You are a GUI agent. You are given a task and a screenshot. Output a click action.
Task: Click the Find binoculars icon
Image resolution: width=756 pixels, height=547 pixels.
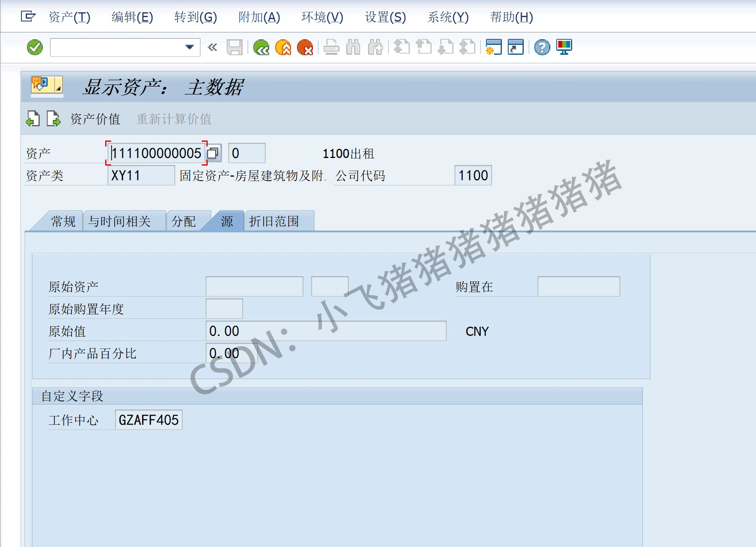(x=353, y=47)
